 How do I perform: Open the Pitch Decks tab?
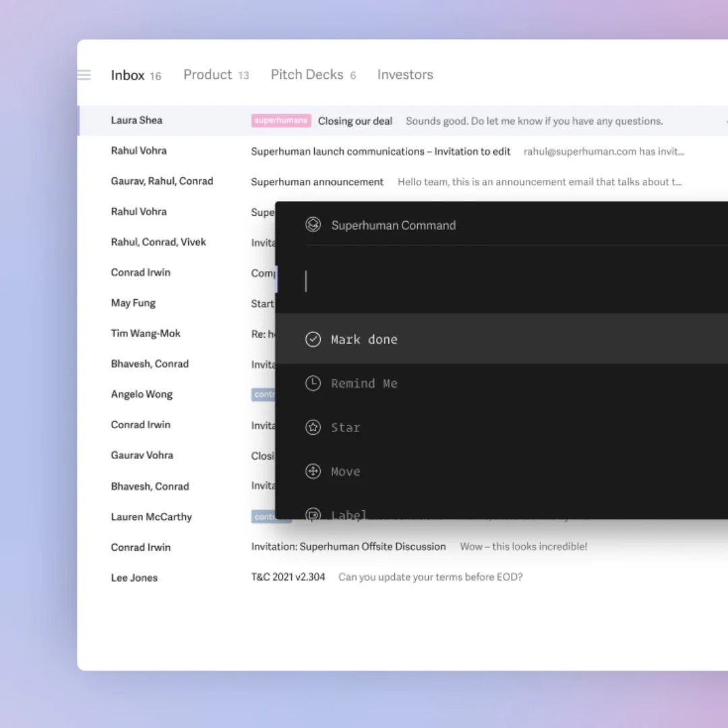click(x=313, y=75)
